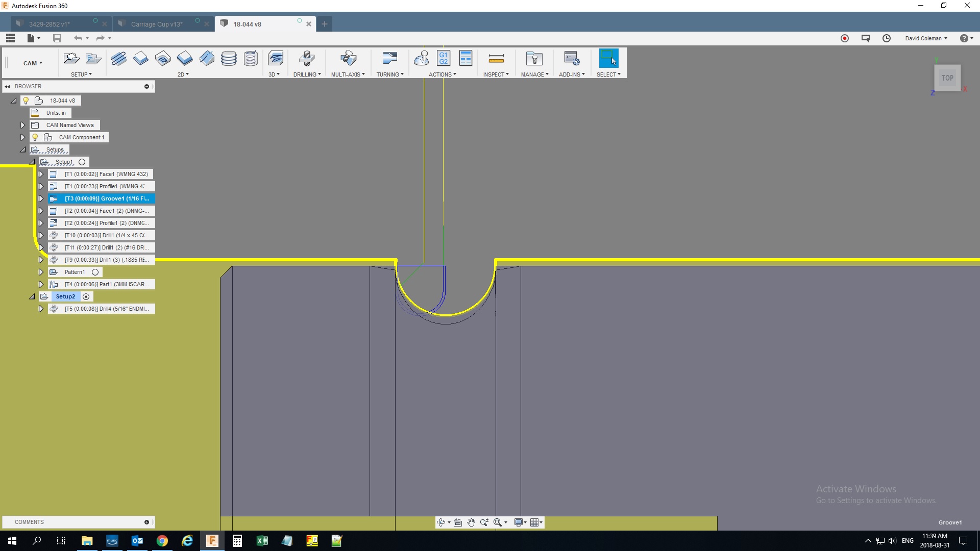
Task: Click the Multi-Axis toolpath icon
Action: point(348,59)
